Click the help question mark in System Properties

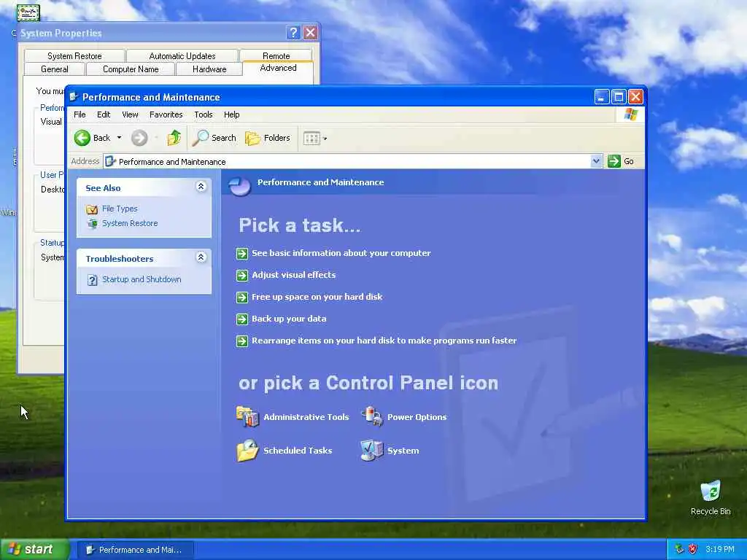[293, 32]
